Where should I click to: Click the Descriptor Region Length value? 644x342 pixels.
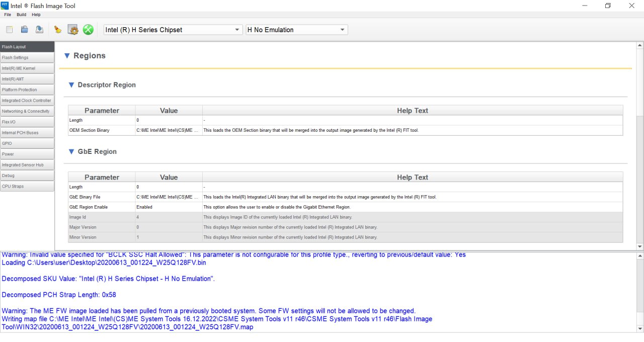169,120
